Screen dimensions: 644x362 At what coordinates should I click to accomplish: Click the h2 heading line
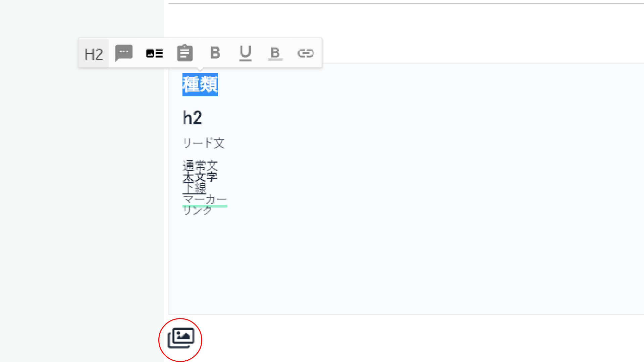[193, 118]
